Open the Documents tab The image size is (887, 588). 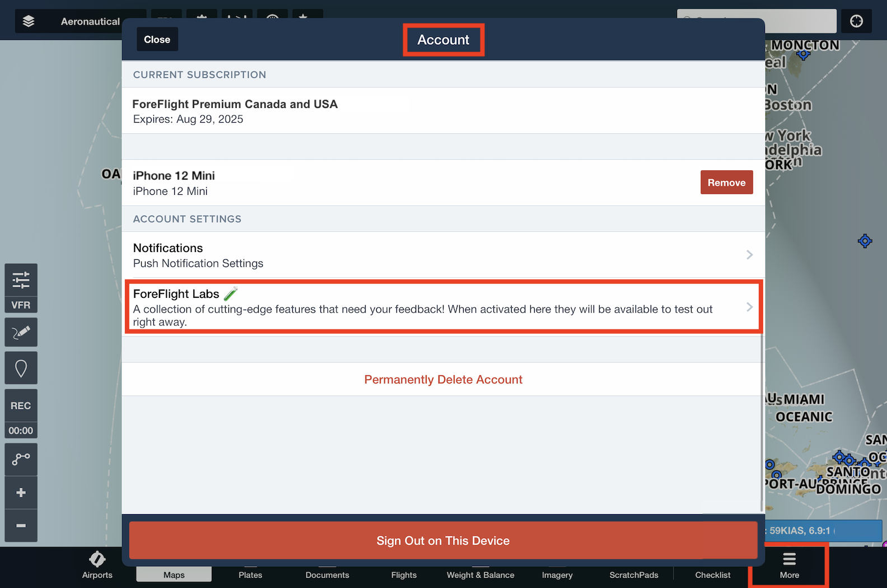pos(327,575)
